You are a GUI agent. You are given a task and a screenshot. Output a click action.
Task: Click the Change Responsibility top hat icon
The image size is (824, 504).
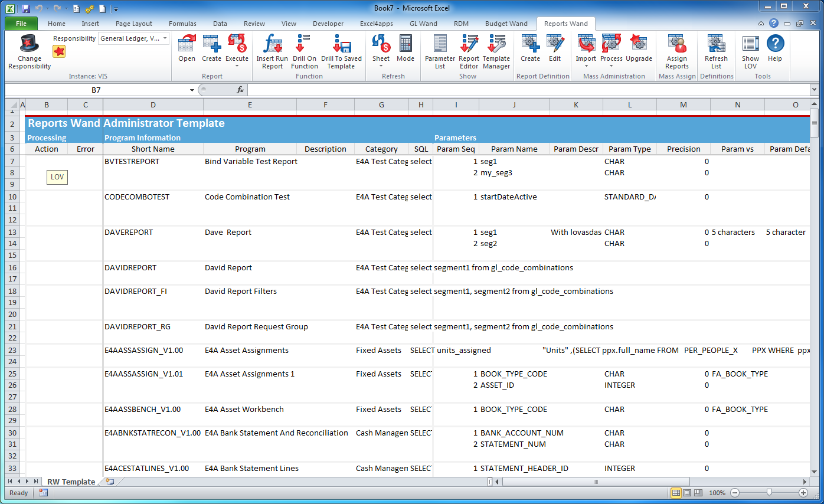(30, 44)
